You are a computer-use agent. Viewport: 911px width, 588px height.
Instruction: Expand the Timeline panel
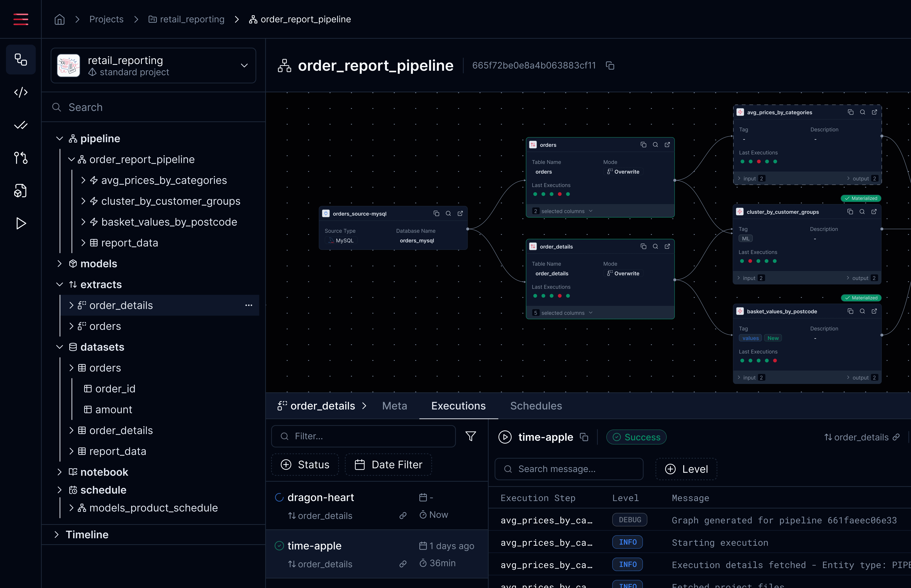click(56, 535)
